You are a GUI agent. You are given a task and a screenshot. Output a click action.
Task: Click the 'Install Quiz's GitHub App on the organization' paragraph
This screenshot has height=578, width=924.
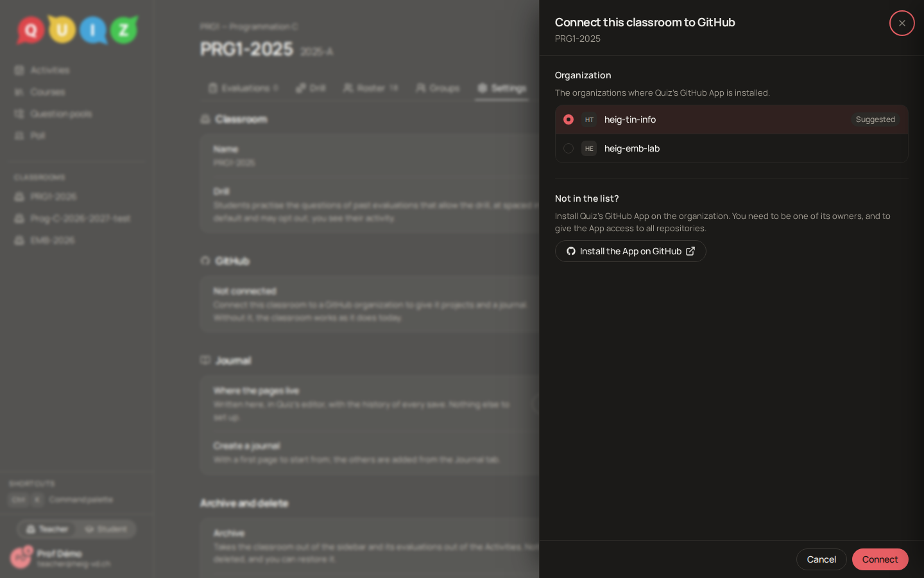723,222
